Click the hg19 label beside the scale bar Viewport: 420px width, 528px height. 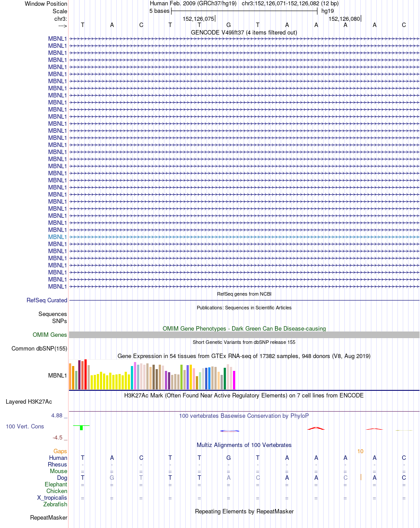328,11
